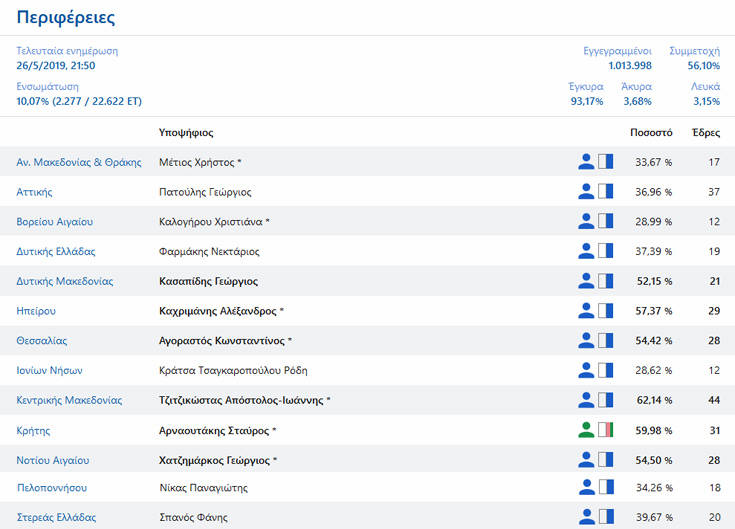The image size is (735, 529).
Task: Click the Ποσοστό column header
Action: [650, 132]
